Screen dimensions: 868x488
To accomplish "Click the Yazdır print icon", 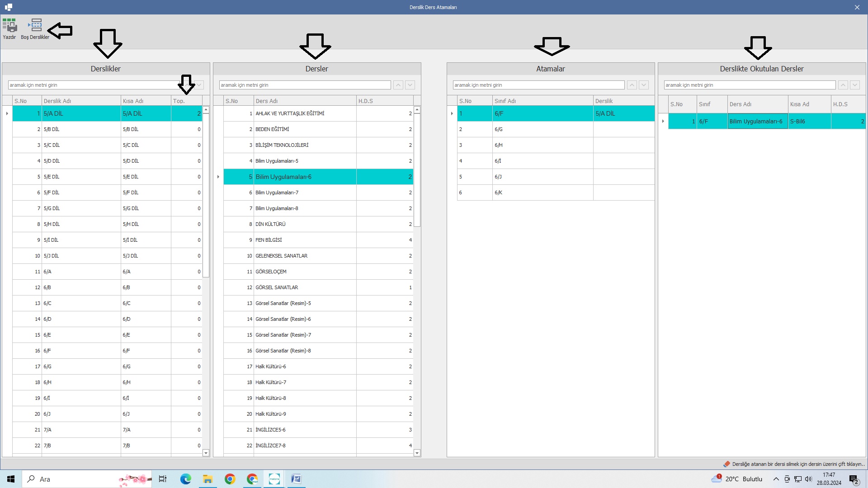I will click(x=9, y=29).
